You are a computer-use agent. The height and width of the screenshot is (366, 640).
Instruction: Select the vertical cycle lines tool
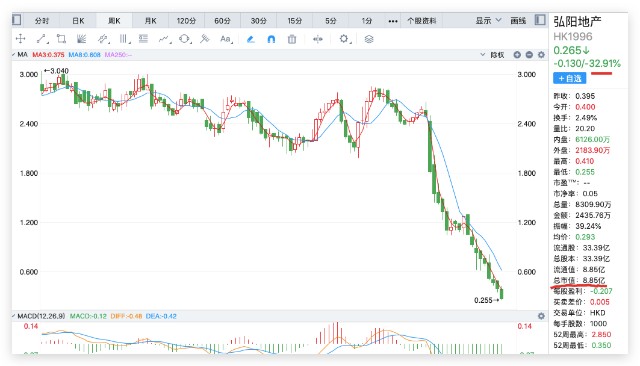[124, 39]
